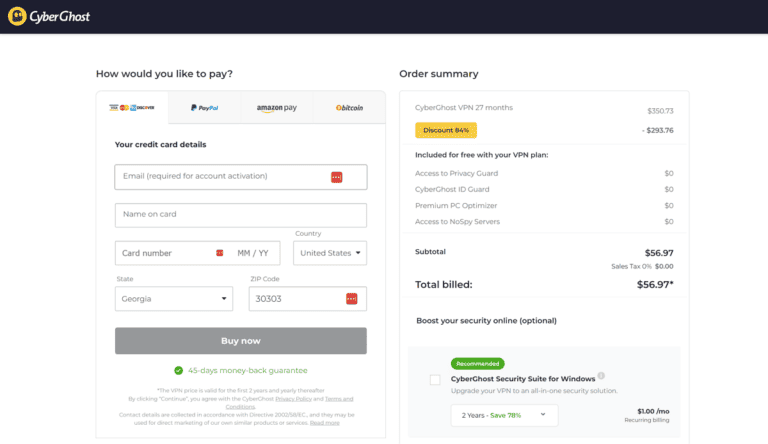The image size is (768, 444).
Task: Click the Read more link
Action: tap(324, 422)
